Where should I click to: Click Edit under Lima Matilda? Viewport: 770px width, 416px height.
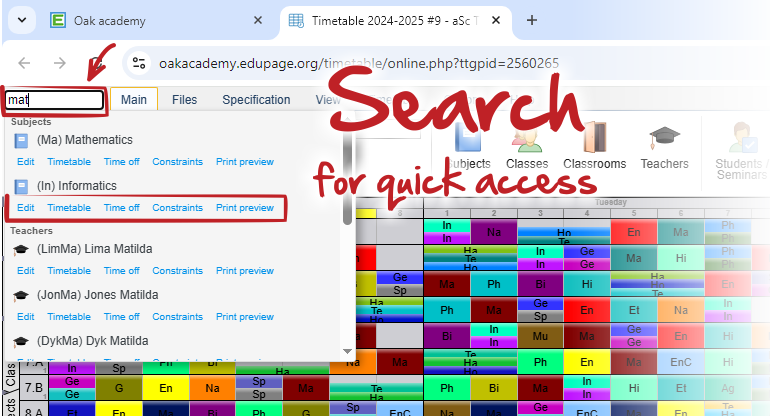point(26,271)
